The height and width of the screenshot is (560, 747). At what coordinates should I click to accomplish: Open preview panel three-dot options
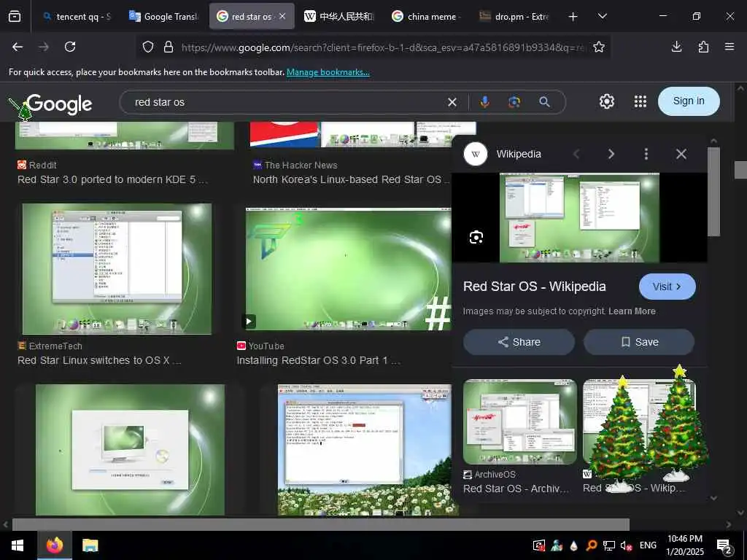tap(646, 154)
